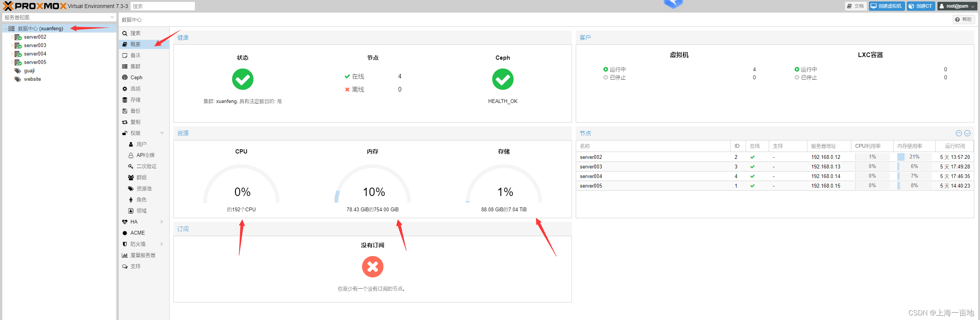Open the 资源池 pools tag icon
Screen dimensions: 980x320
click(131, 189)
